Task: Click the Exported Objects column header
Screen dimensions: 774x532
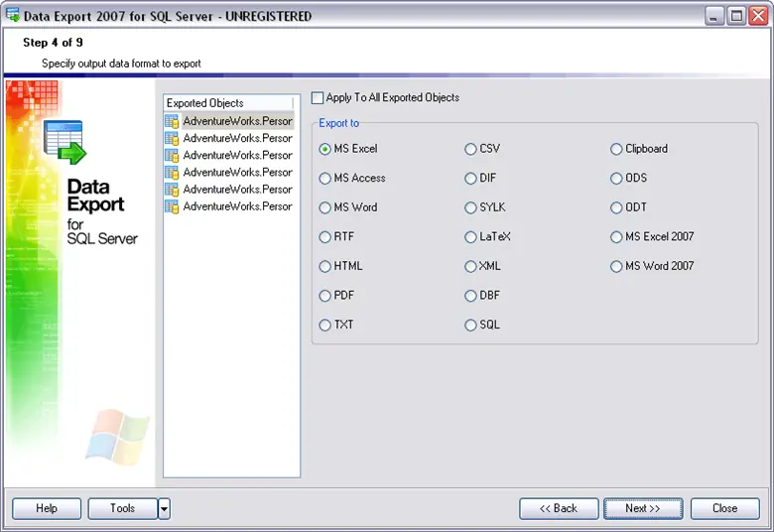Action: pos(229,103)
